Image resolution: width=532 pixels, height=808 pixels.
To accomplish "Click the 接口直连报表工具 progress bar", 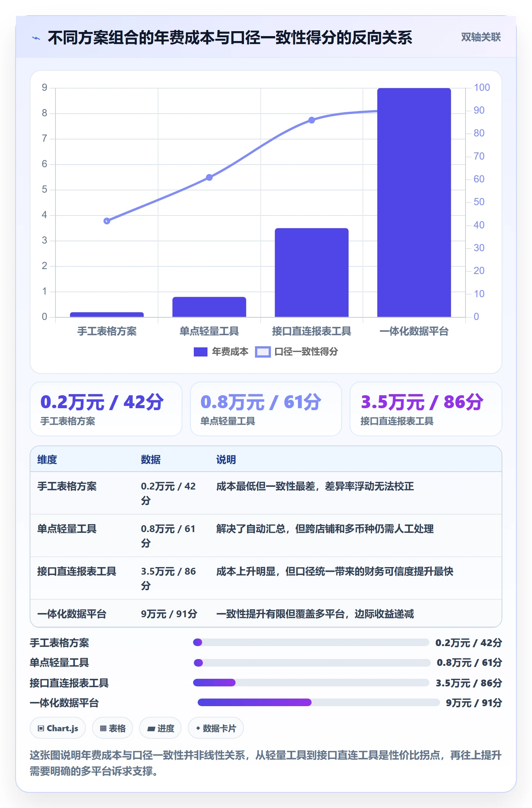I will [311, 683].
